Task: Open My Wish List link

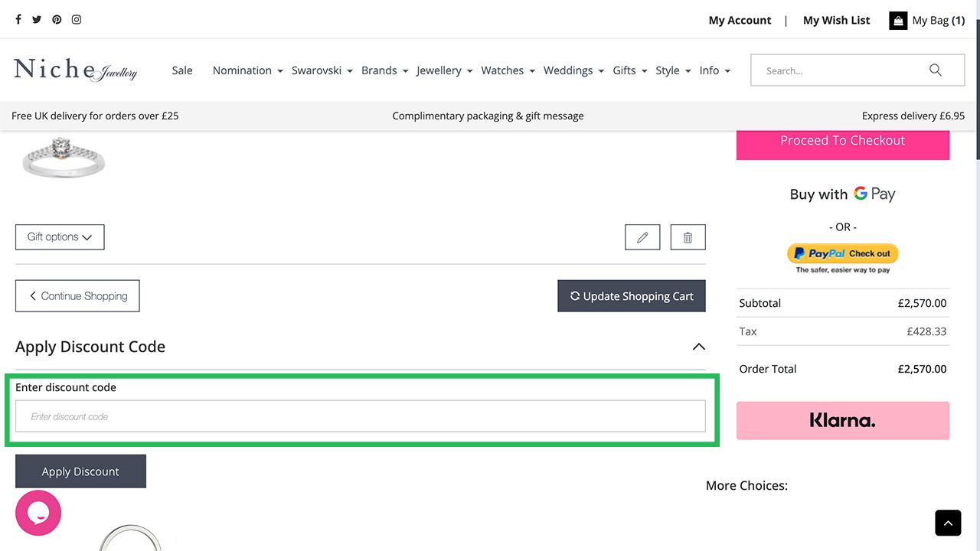Action: (836, 21)
